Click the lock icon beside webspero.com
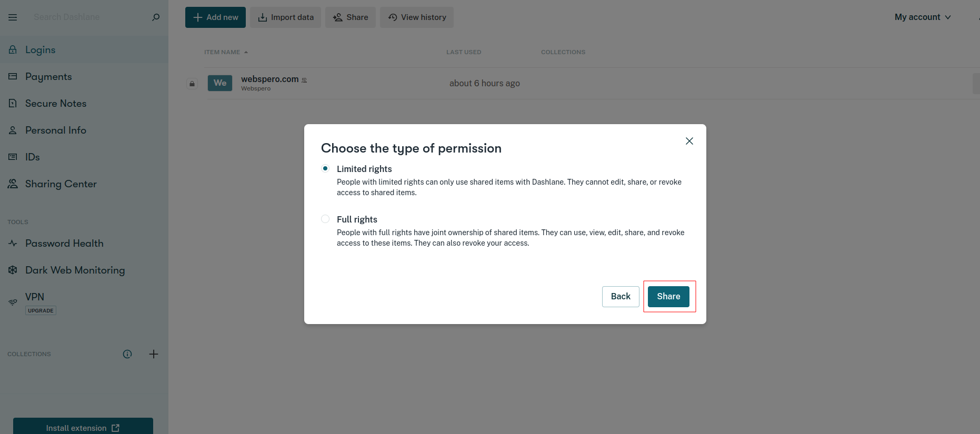This screenshot has height=434, width=980. pyautogui.click(x=192, y=84)
